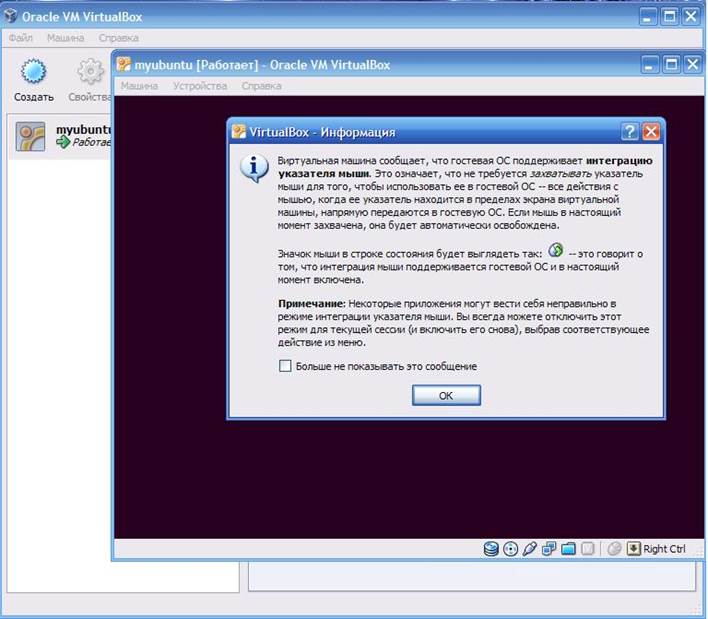The image size is (708, 619).
Task: Open the Устройства menu in VM window
Action: click(x=200, y=86)
